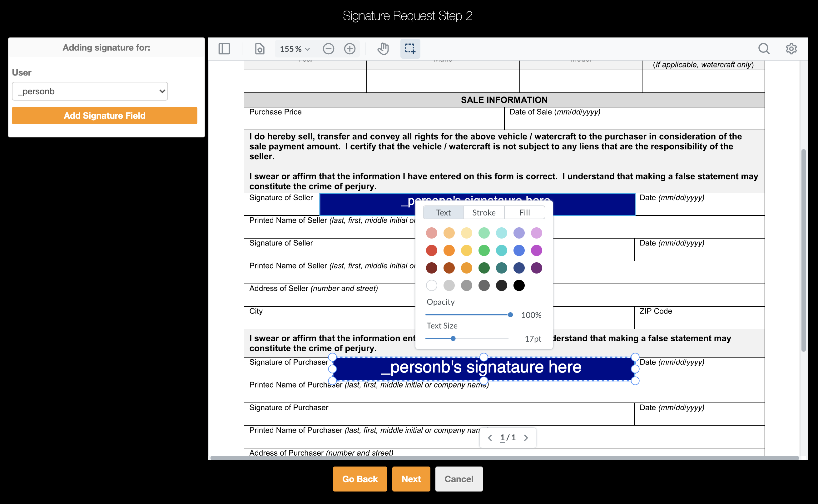Viewport: 818px width, 504px height.
Task: Pick the pale yellow color swatch
Action: [467, 233]
